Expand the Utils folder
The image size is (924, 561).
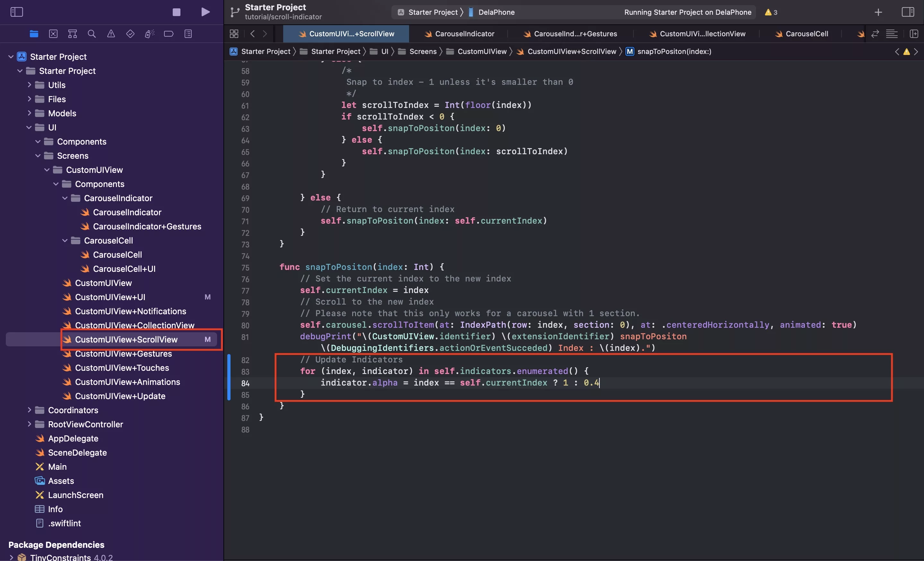[x=29, y=85]
